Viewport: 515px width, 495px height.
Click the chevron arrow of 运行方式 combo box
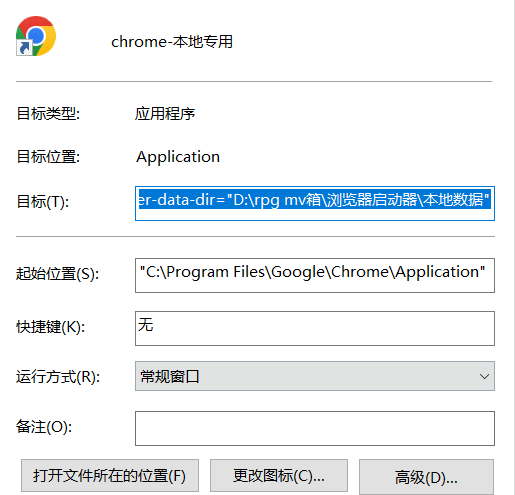point(484,376)
